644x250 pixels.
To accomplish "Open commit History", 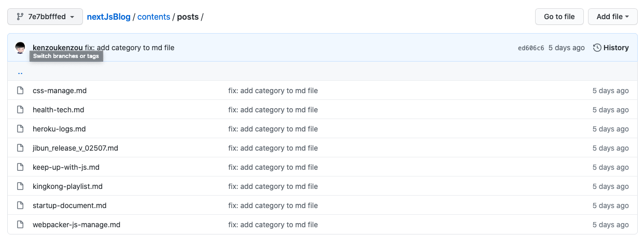I will [611, 48].
